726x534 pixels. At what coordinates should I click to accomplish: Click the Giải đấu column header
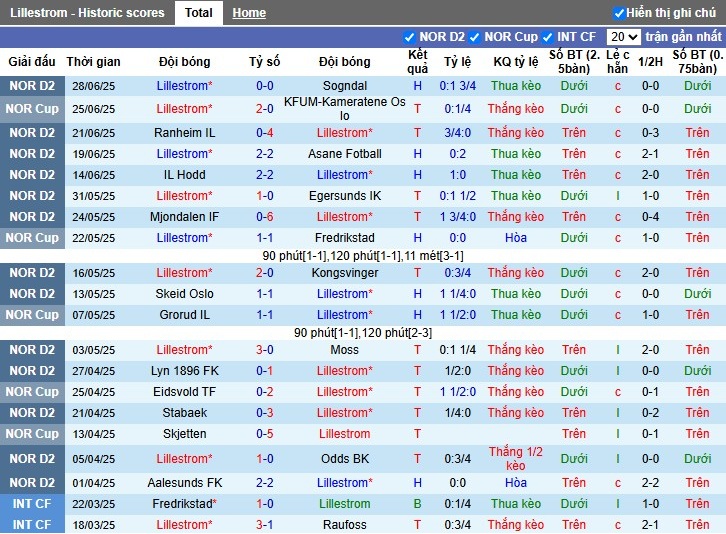pos(31,62)
